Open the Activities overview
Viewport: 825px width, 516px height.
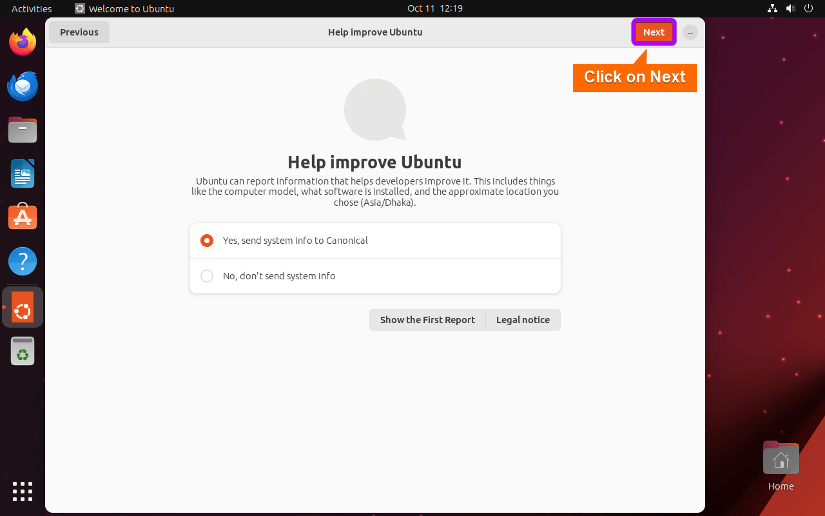pos(32,8)
